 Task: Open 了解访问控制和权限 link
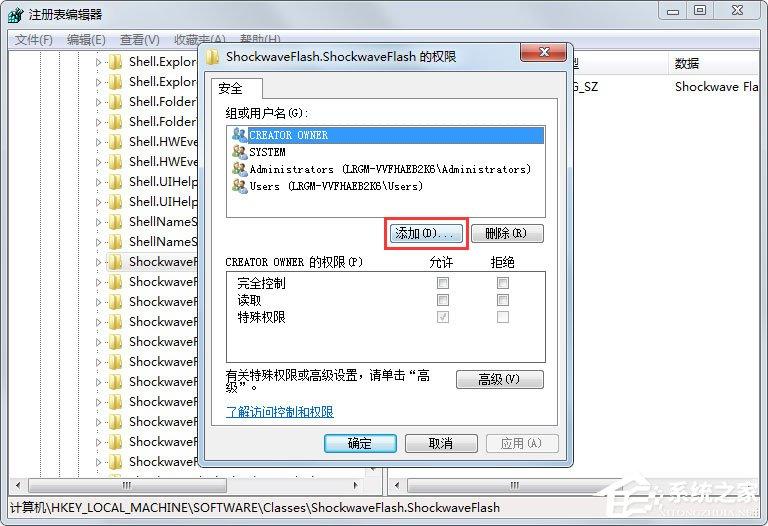pyautogui.click(x=280, y=412)
